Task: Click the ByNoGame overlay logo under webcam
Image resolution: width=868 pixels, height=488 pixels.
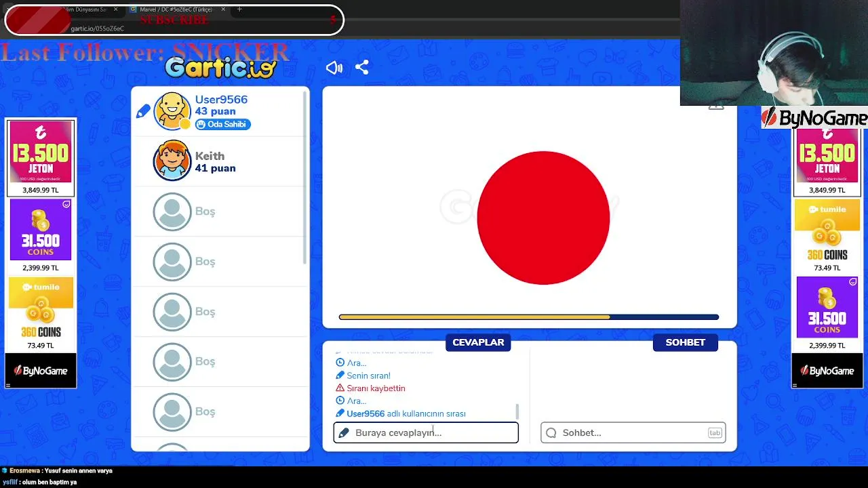Action: point(814,118)
